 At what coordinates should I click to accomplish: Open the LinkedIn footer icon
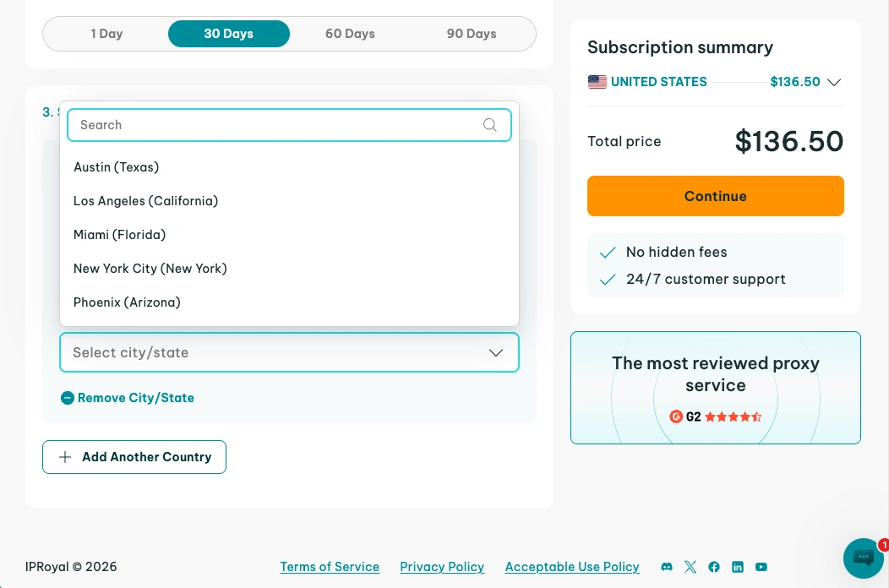tap(738, 567)
